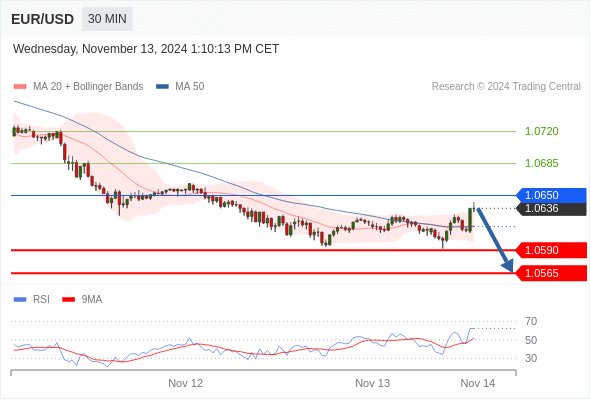Click the RSI 70 level label
Image resolution: width=590 pixels, height=400 pixels.
[x=531, y=321]
